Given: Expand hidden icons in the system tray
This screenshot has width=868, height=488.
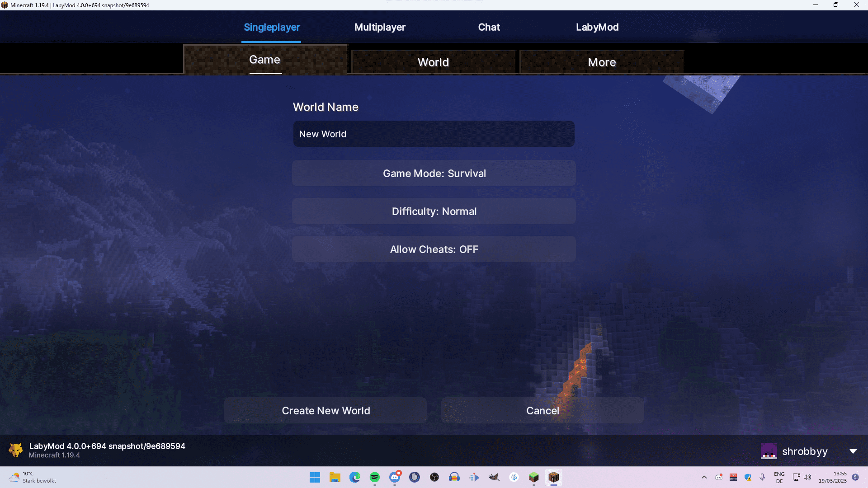Looking at the screenshot, I should [704, 477].
